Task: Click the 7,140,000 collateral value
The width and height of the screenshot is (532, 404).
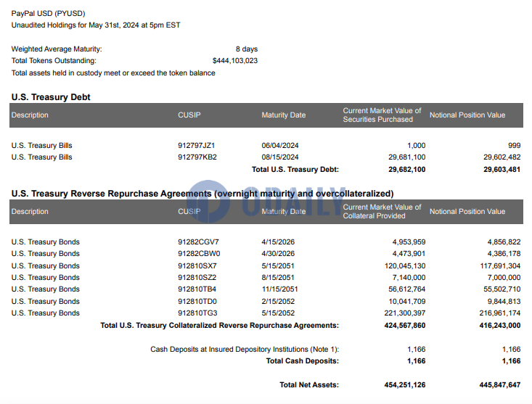Action: (409, 277)
